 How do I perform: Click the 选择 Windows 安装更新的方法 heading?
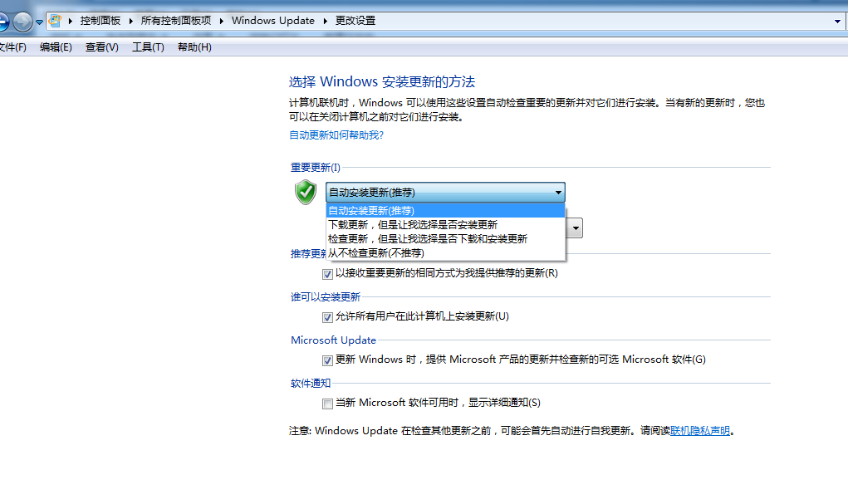tap(382, 81)
